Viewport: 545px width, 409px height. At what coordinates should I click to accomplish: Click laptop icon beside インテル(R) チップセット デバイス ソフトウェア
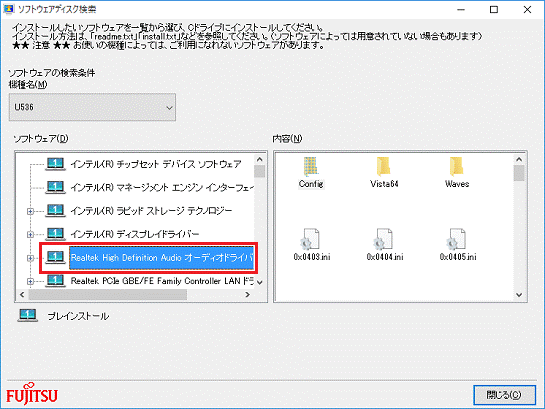[x=55, y=164]
